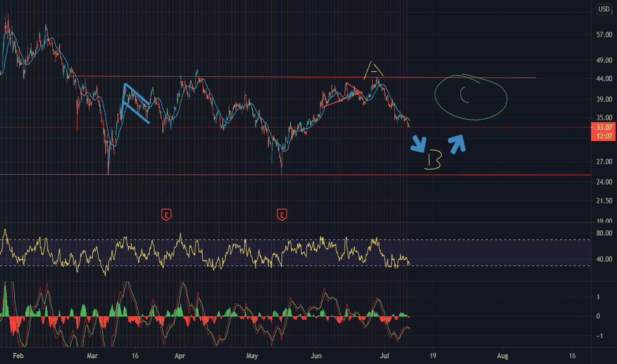The image size is (617, 364).
Task: Click the earnings E marker in mid-May
Action: point(282,215)
